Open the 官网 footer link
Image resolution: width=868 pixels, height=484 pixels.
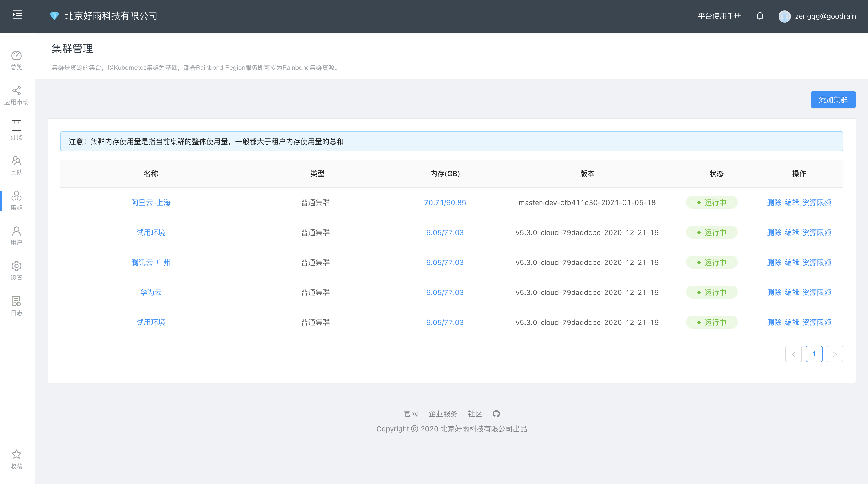click(411, 414)
